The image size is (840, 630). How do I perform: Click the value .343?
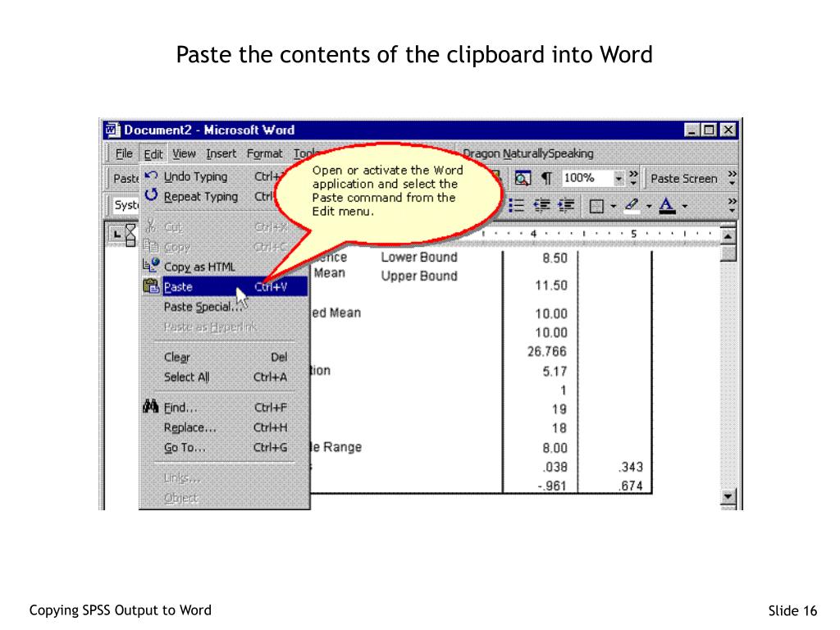point(631,467)
